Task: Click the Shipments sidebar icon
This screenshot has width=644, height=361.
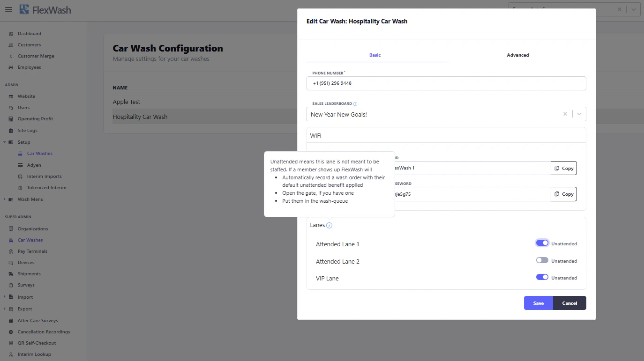Action: click(11, 274)
